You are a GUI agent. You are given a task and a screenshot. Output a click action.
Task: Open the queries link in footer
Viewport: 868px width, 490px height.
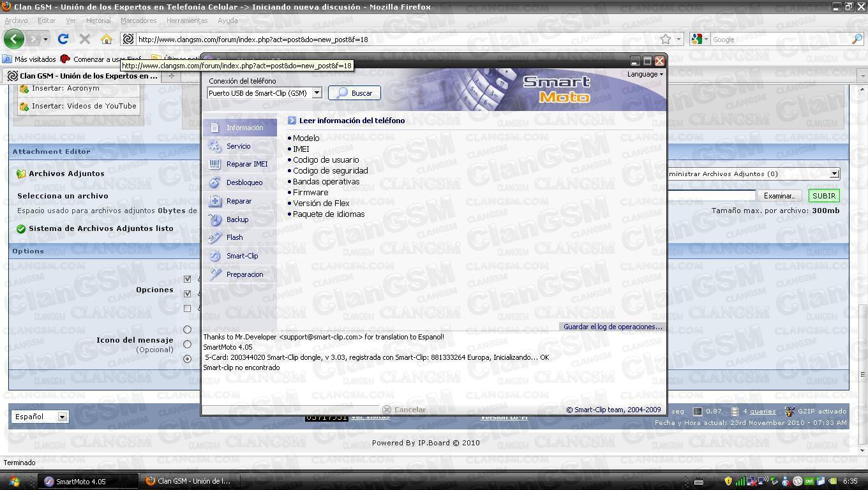(x=763, y=412)
